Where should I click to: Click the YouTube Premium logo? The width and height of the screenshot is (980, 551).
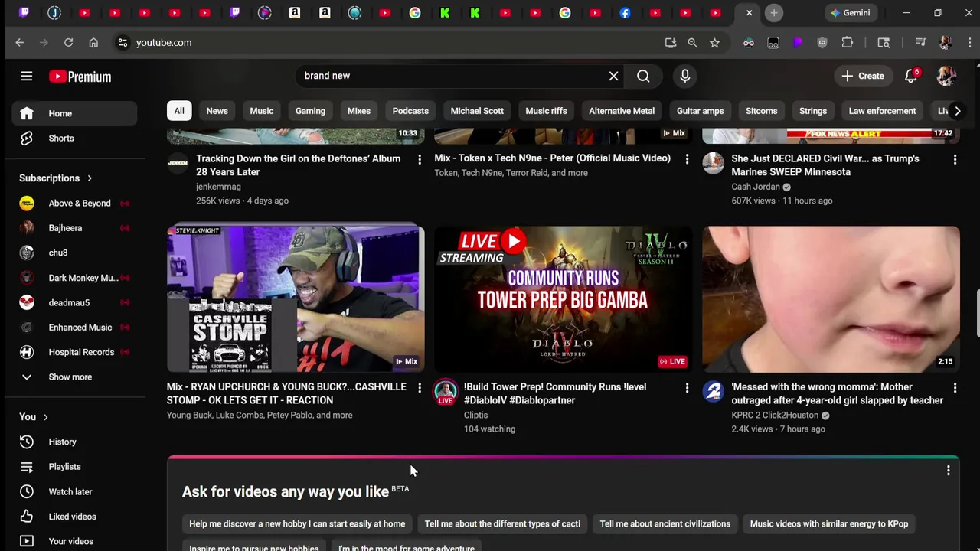pos(80,77)
